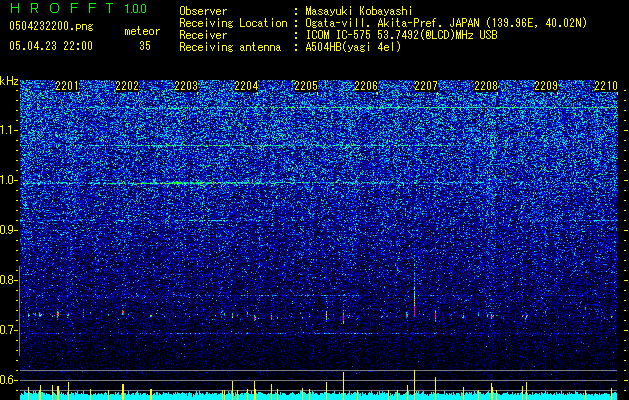The width and height of the screenshot is (629, 400).
Task: Click the kHz axis unit label
Action: click(9, 81)
